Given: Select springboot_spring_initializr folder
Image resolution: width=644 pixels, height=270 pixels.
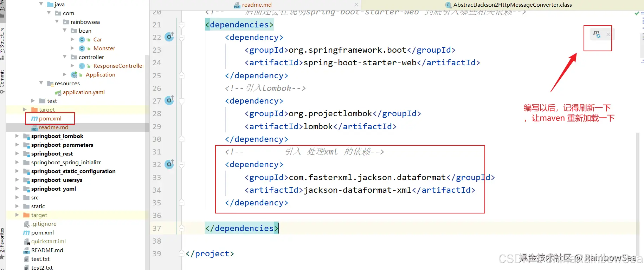Looking at the screenshot, I should [66, 163].
